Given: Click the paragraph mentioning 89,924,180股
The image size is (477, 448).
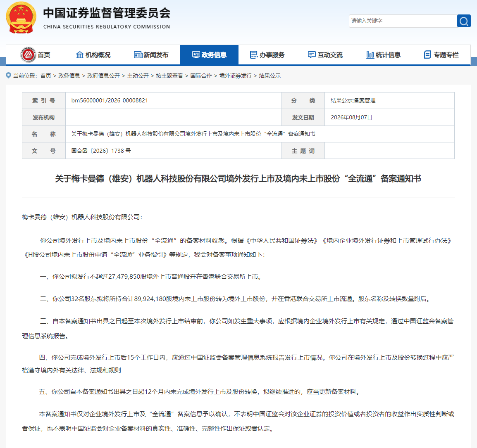Looking at the screenshot, I should point(236,299).
